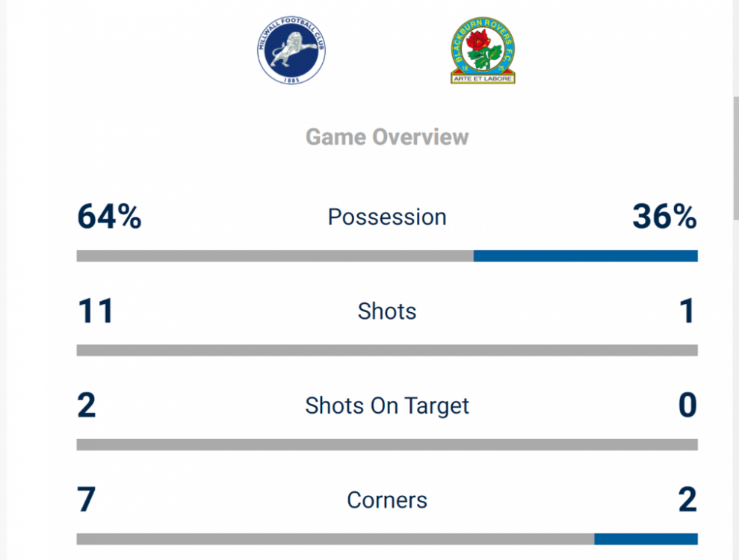Click Millwall's 11 shots figure
This screenshot has width=739, height=560.
tap(95, 311)
